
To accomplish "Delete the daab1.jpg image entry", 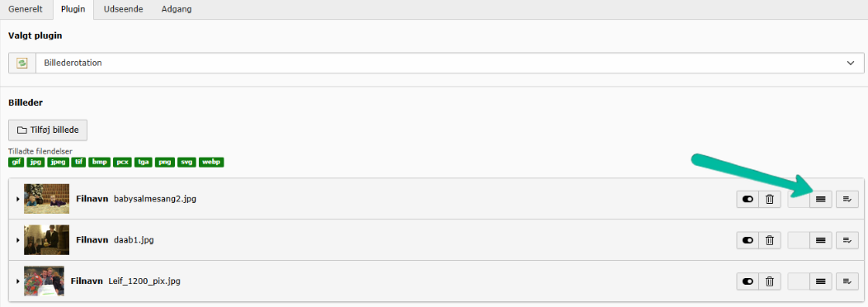I will 770,240.
